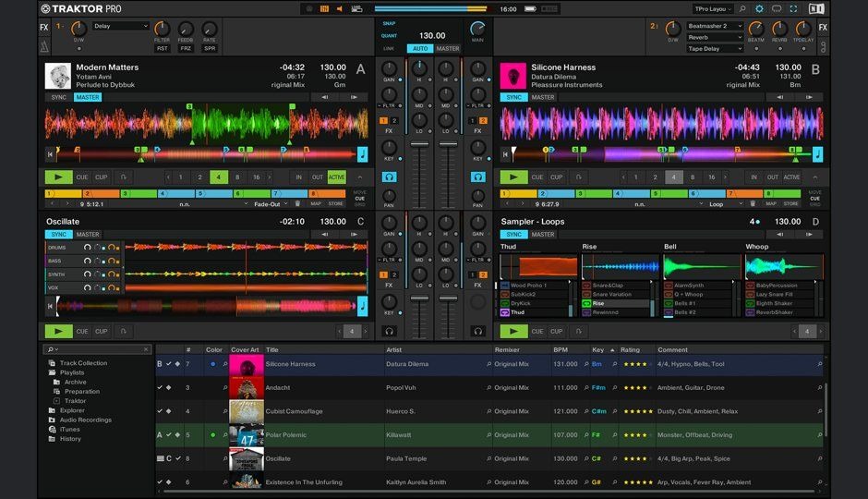868x499 pixels.
Task: Jump to start of Deck A track
Action: [x=51, y=154]
